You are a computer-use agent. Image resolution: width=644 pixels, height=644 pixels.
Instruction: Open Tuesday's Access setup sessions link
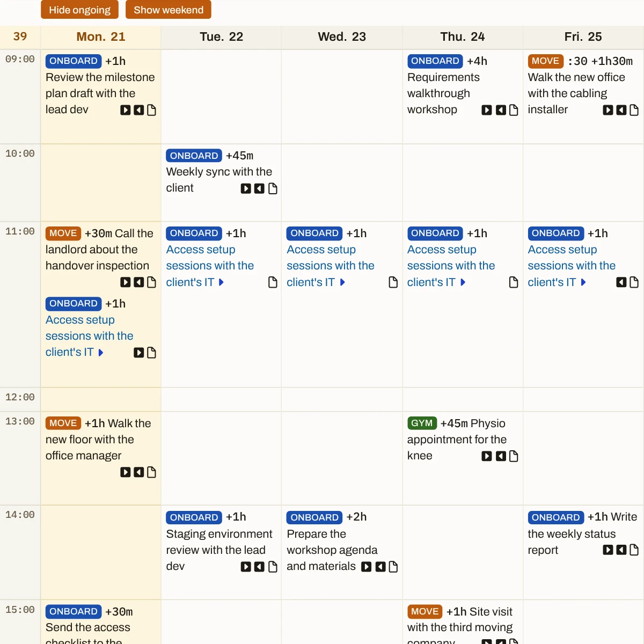pyautogui.click(x=210, y=266)
